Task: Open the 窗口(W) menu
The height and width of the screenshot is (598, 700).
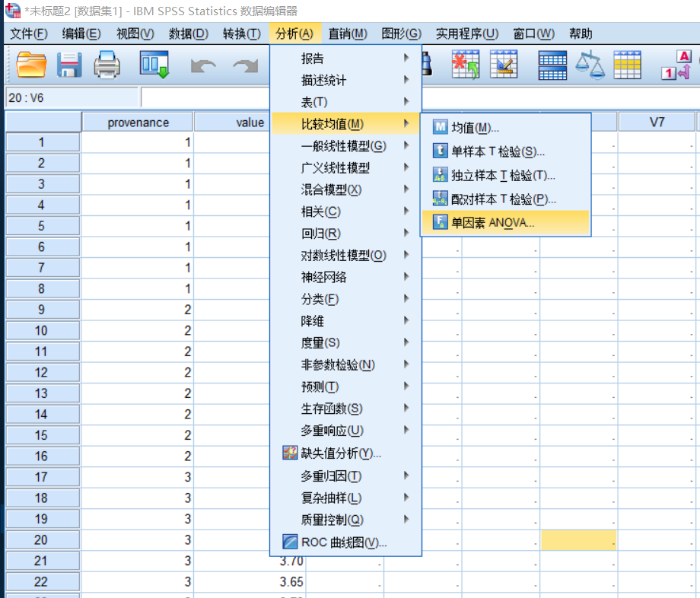Action: 533,34
